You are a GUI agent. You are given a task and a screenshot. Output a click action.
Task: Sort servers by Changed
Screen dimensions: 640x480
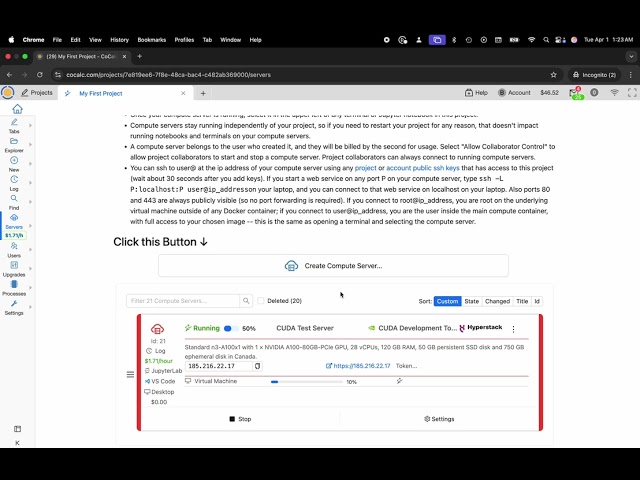point(497,301)
